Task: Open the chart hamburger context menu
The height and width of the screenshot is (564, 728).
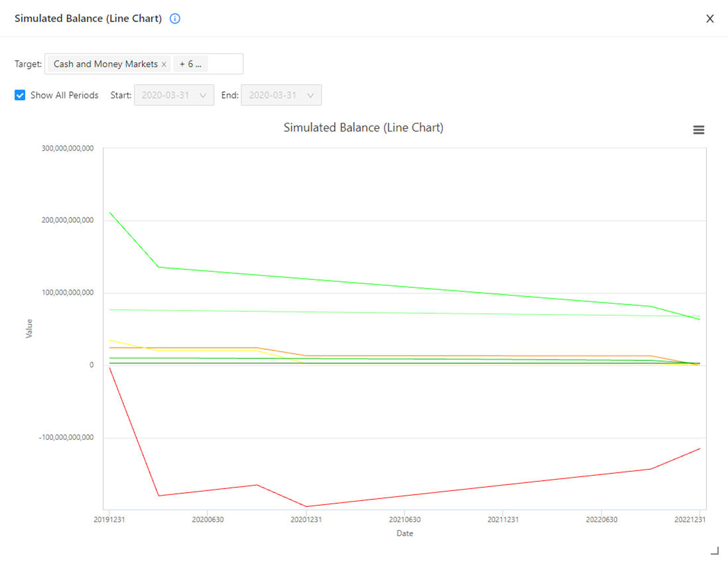Action: (x=698, y=130)
